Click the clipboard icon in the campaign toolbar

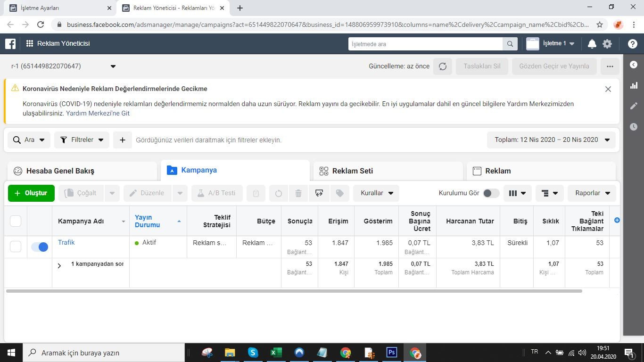tap(256, 193)
